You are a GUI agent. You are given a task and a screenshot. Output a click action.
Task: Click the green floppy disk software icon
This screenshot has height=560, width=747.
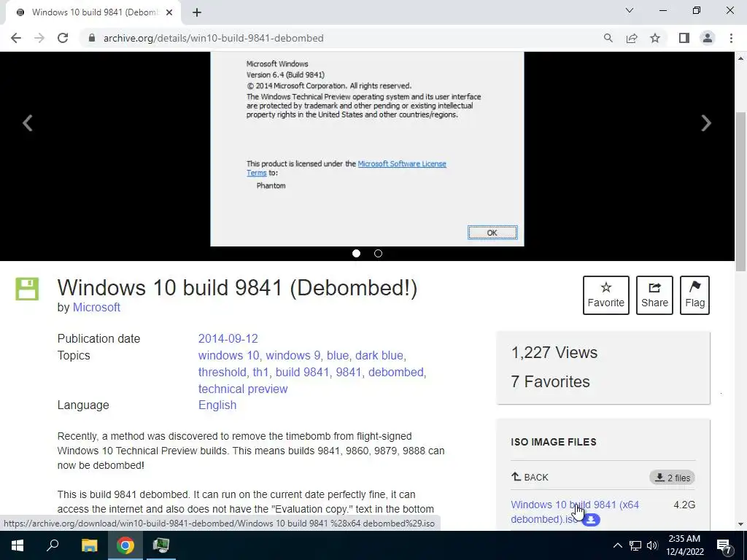coord(27,289)
